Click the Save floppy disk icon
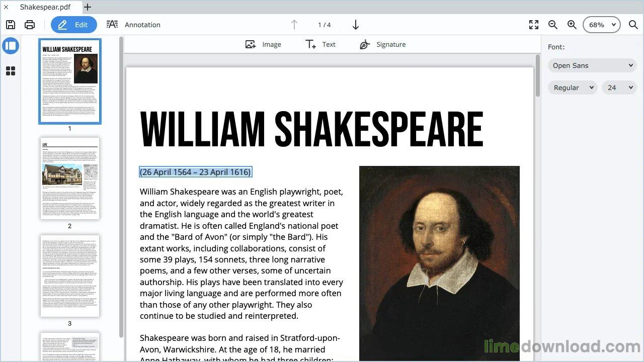 coord(11,25)
